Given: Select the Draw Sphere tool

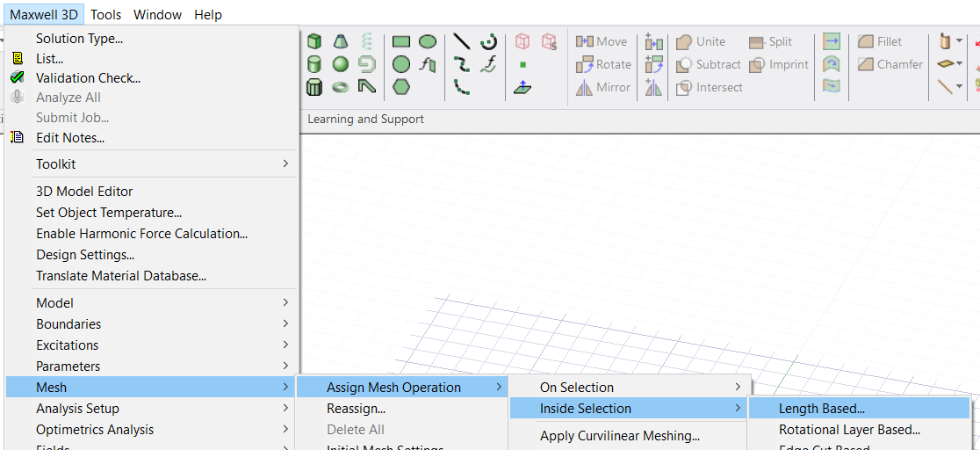Looking at the screenshot, I should tap(341, 64).
